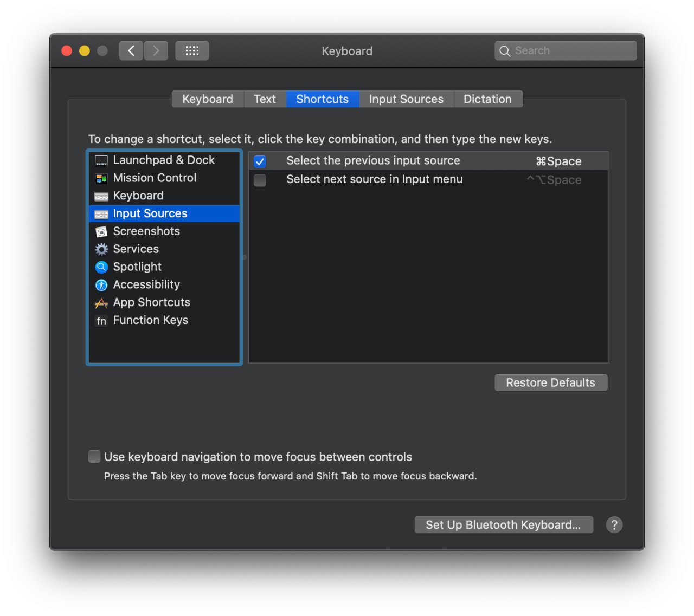694x616 pixels.
Task: Select Keyboard in shortcuts list
Action: tap(164, 196)
